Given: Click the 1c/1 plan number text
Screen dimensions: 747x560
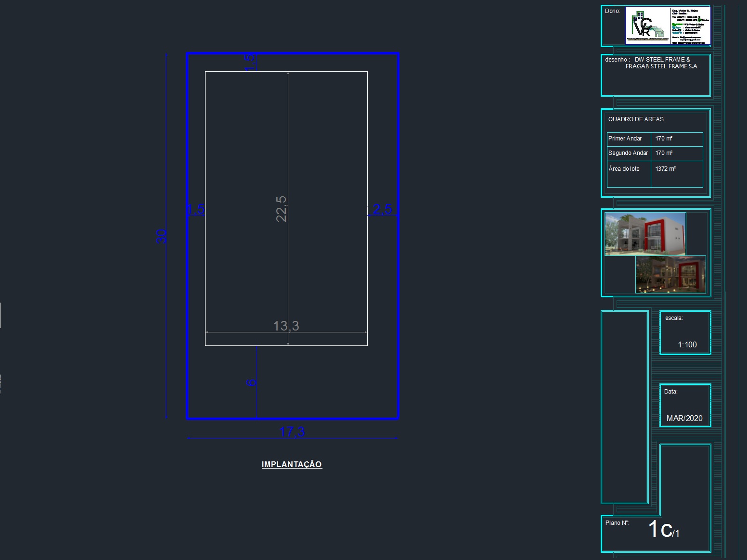Looking at the screenshot, I should click(663, 529).
